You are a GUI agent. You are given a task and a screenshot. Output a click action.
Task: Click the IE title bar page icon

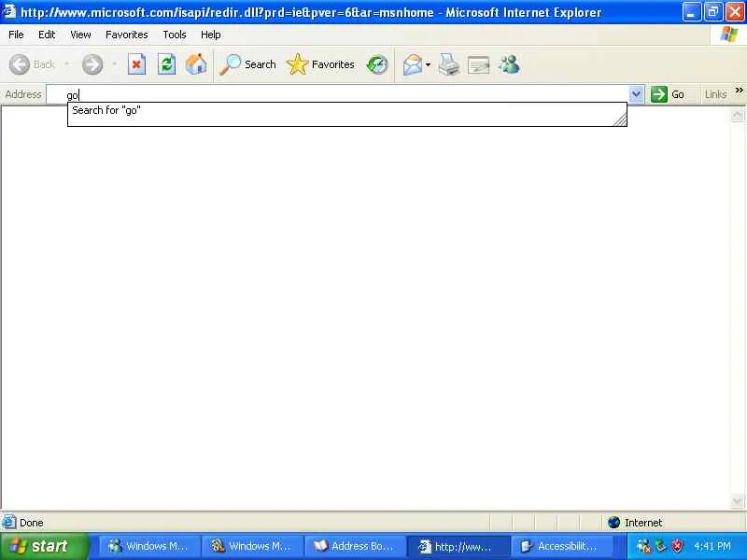9,11
